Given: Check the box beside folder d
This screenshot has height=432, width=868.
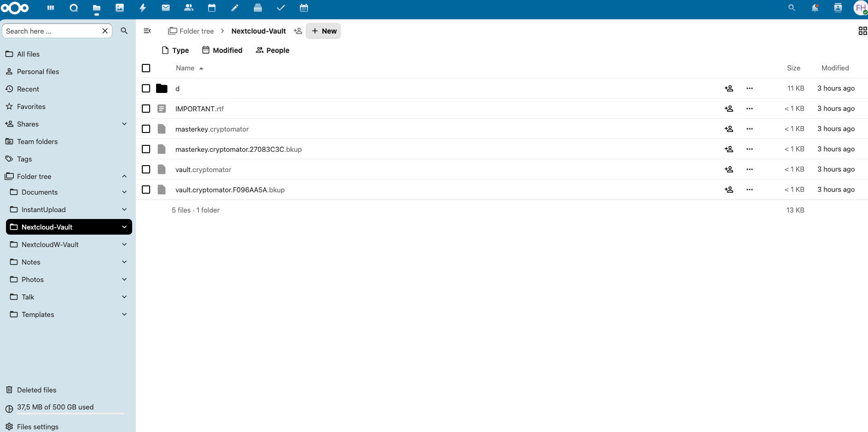Looking at the screenshot, I should 146,88.
